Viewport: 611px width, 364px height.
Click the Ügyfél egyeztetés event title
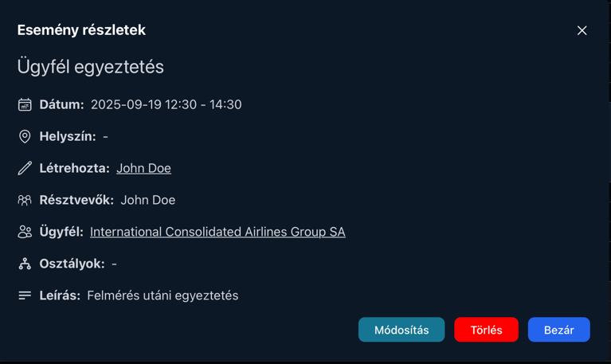tap(91, 67)
